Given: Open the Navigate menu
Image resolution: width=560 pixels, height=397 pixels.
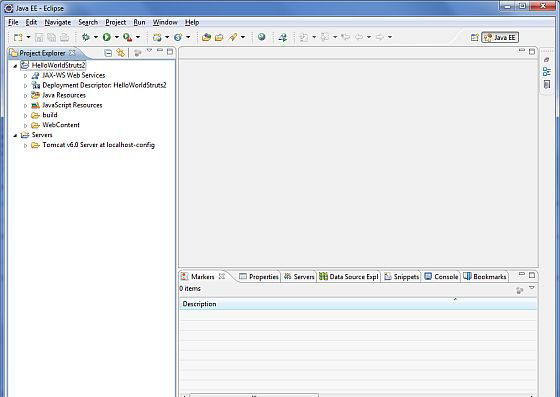Looking at the screenshot, I should (x=58, y=22).
